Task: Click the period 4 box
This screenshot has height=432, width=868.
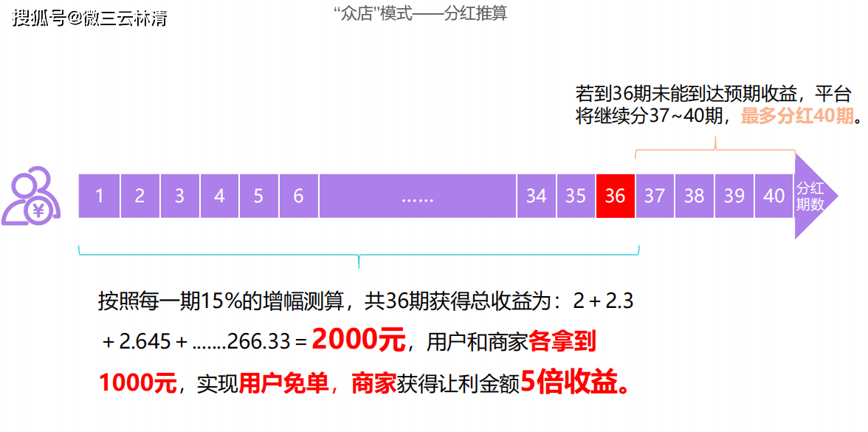Action: pyautogui.click(x=219, y=196)
